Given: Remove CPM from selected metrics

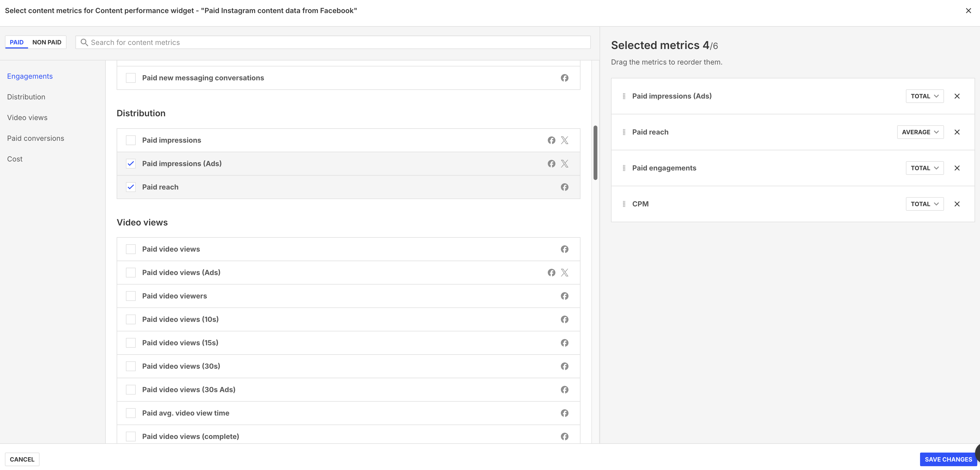Looking at the screenshot, I should coord(957,204).
